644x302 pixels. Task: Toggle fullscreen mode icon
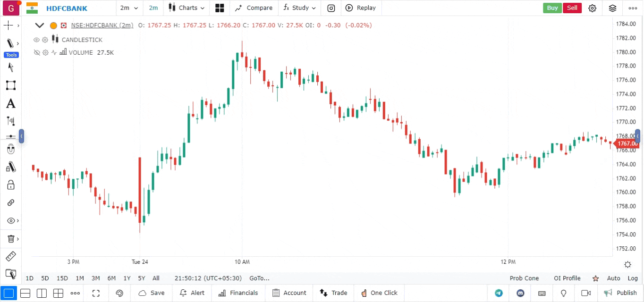pos(96,293)
